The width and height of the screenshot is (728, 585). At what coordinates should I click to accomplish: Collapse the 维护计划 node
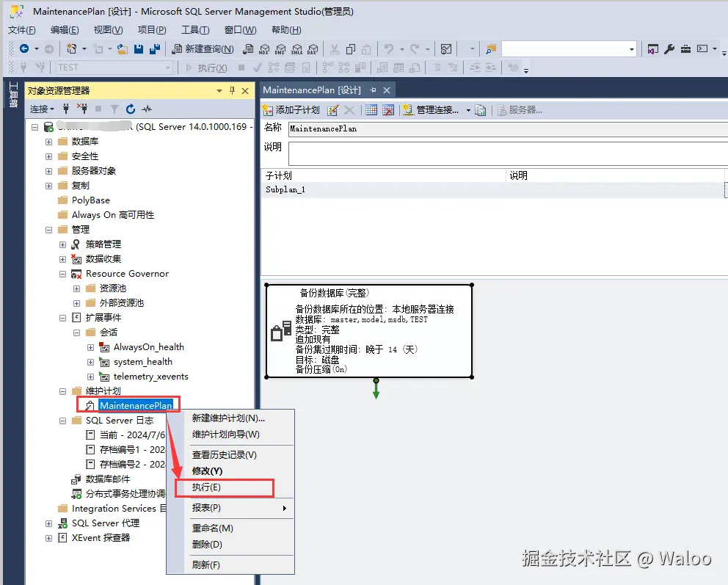click(x=62, y=391)
